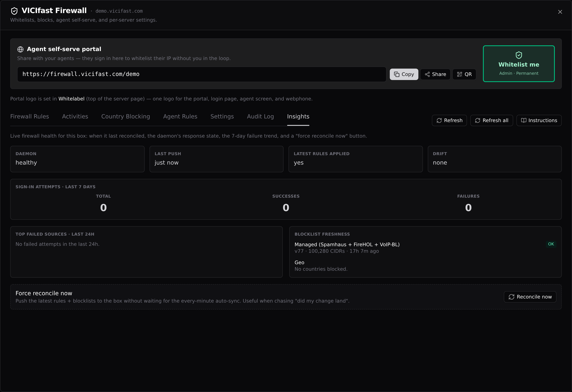
Task: Click the Top Failed Sources heading
Action: point(55,234)
